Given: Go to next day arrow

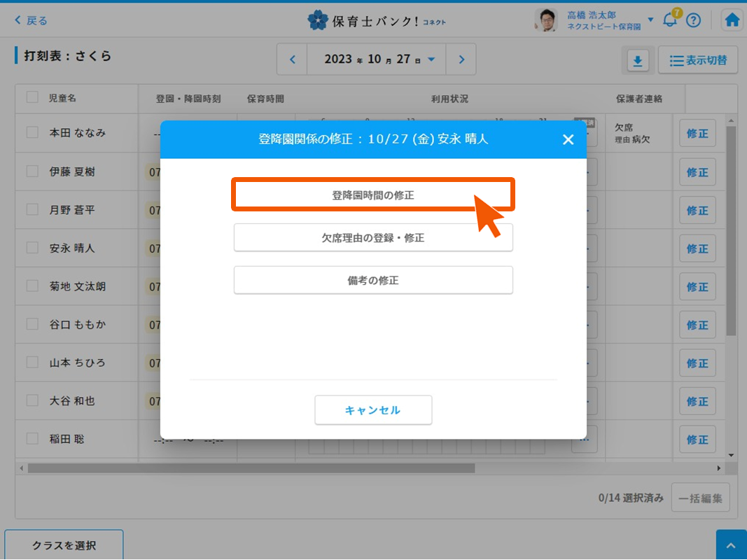Looking at the screenshot, I should point(461,59).
